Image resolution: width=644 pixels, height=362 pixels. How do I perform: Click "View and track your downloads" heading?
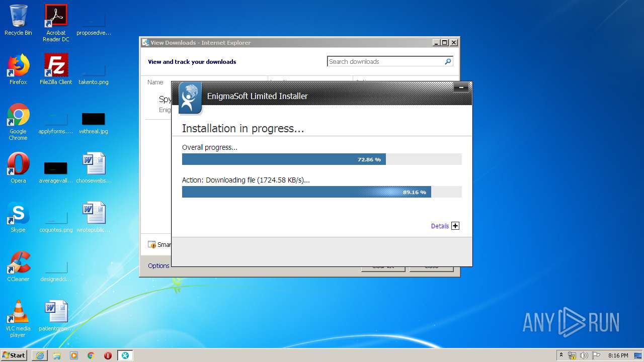pos(192,62)
